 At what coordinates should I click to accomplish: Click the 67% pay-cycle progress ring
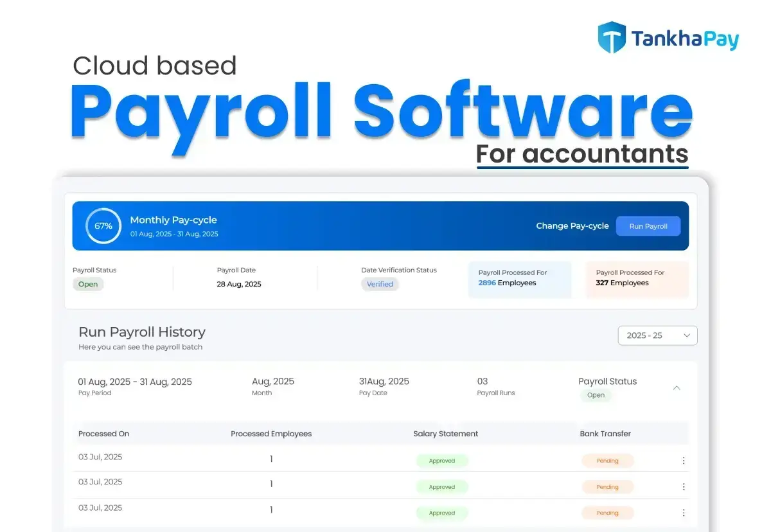(103, 226)
